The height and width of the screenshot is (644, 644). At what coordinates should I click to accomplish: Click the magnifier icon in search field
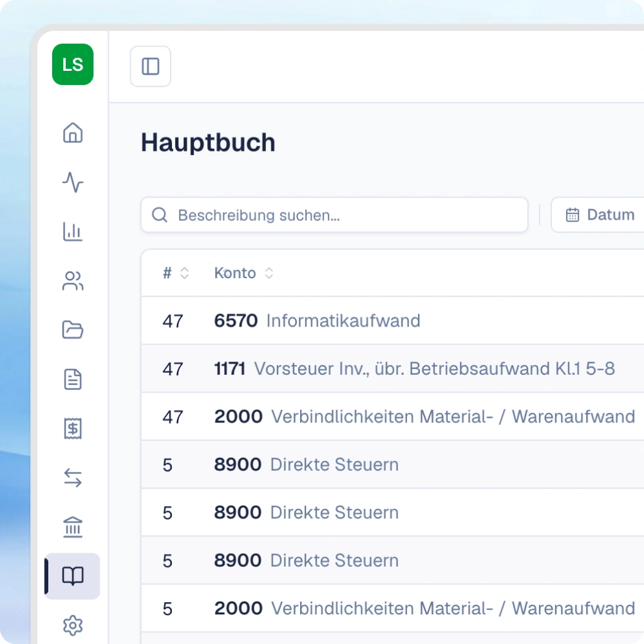point(159,215)
